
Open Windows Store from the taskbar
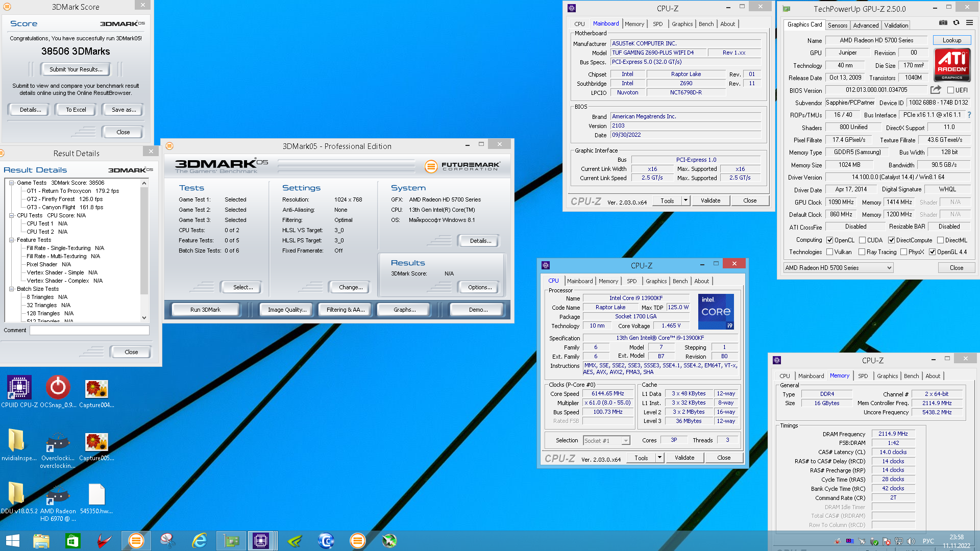73,541
